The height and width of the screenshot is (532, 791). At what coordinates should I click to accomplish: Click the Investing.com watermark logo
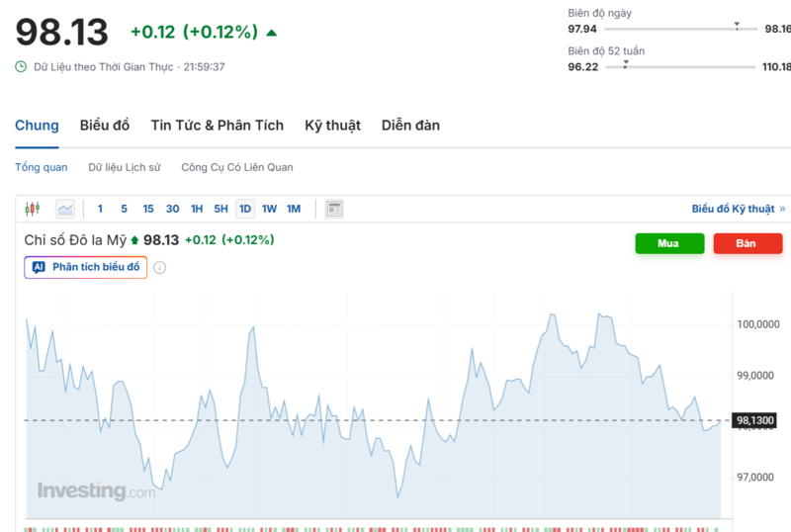click(x=96, y=490)
